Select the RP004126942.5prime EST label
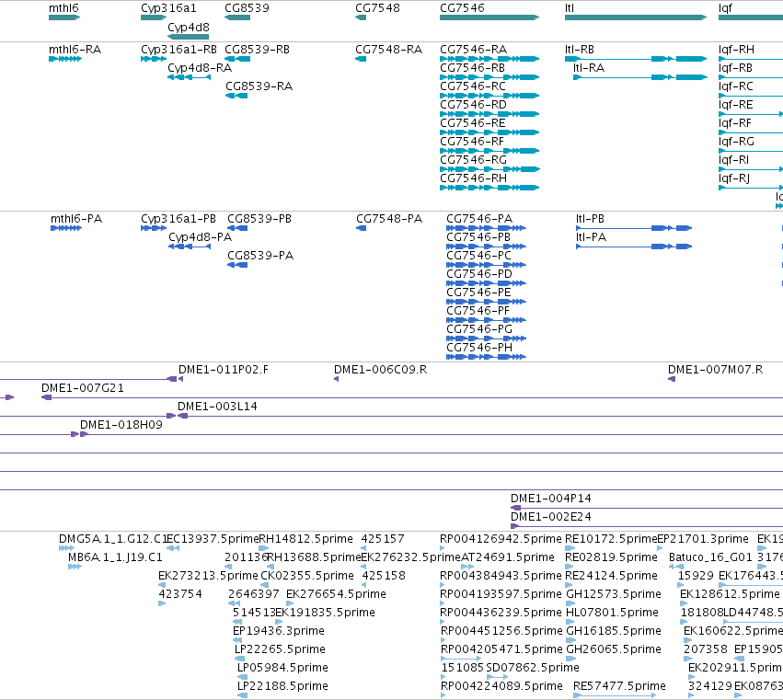The image size is (783, 700). [501, 539]
